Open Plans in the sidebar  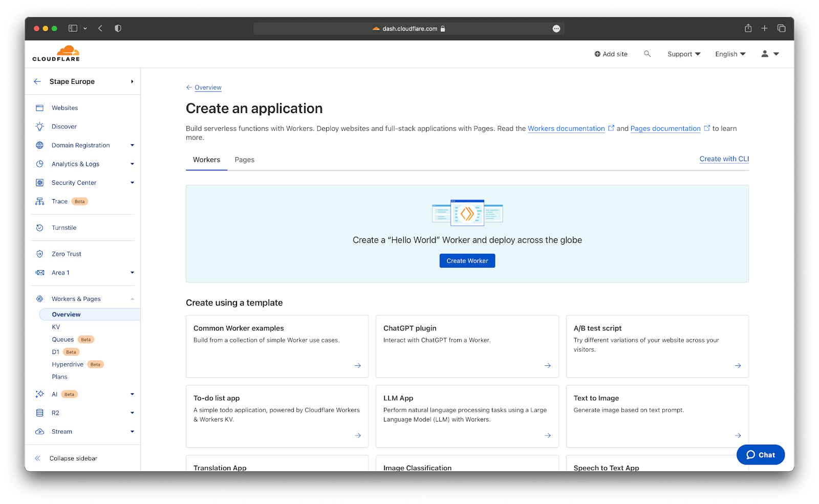pyautogui.click(x=59, y=377)
